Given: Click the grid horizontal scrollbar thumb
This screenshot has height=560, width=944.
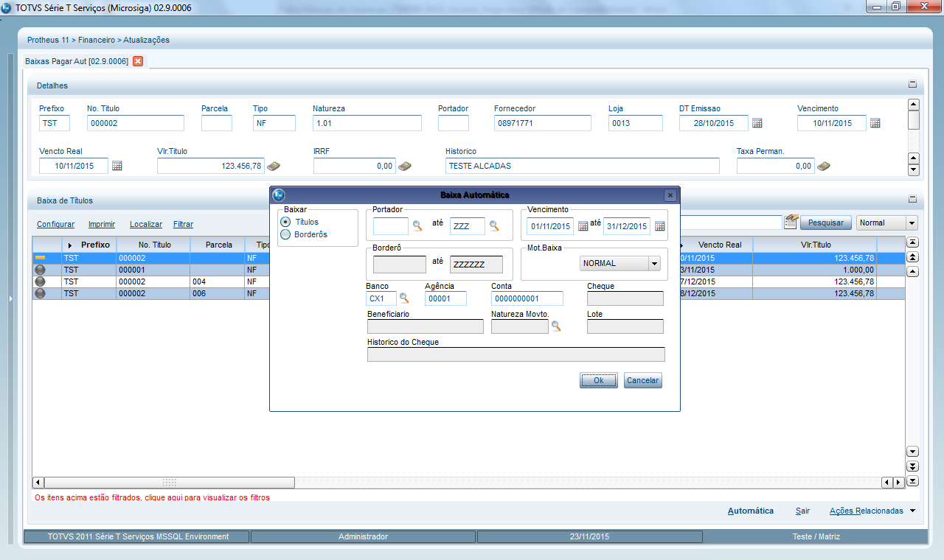Looking at the screenshot, I should 169,483.
